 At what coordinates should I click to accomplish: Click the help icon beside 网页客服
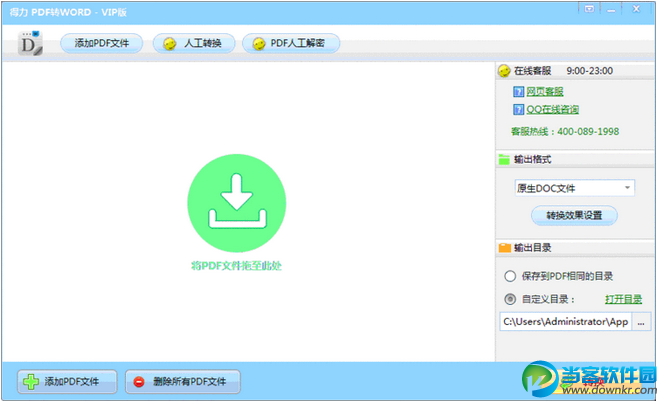click(518, 91)
